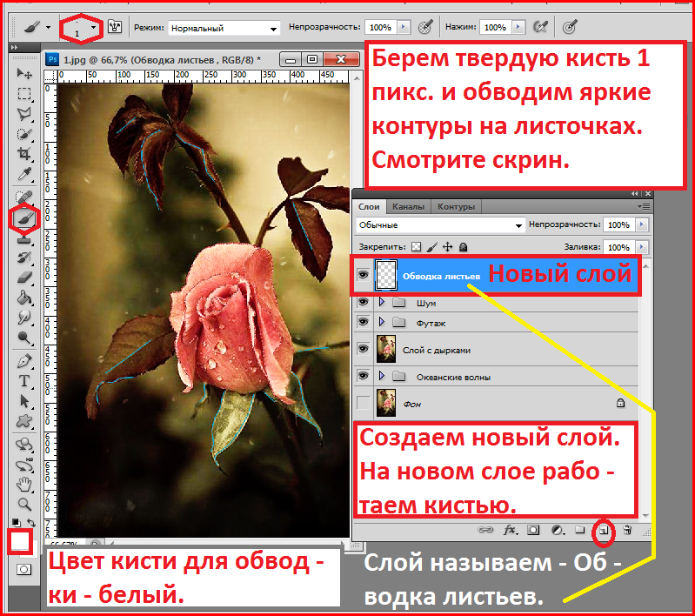
Task: Hide the Шум group
Action: tap(363, 303)
